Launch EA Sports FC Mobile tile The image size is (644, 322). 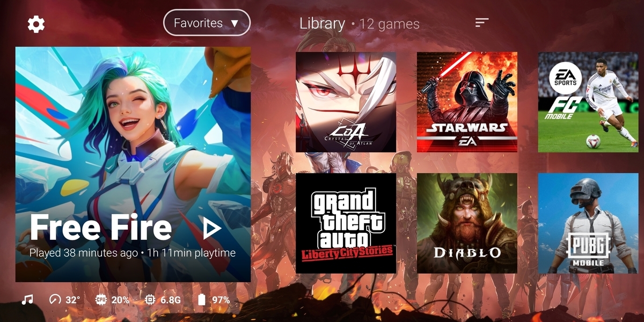point(588,102)
